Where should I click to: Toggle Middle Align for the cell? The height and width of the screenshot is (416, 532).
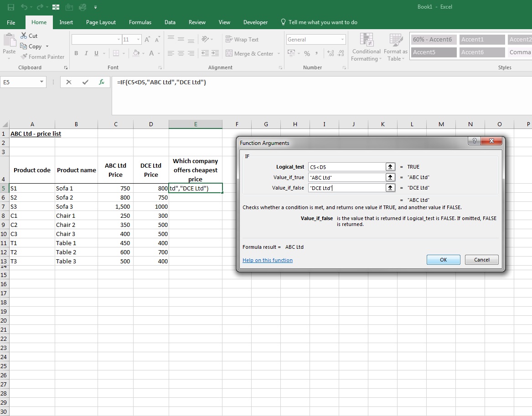(x=181, y=39)
